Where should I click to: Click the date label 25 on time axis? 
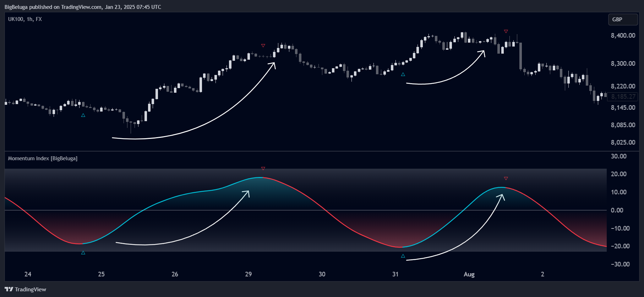pos(101,274)
